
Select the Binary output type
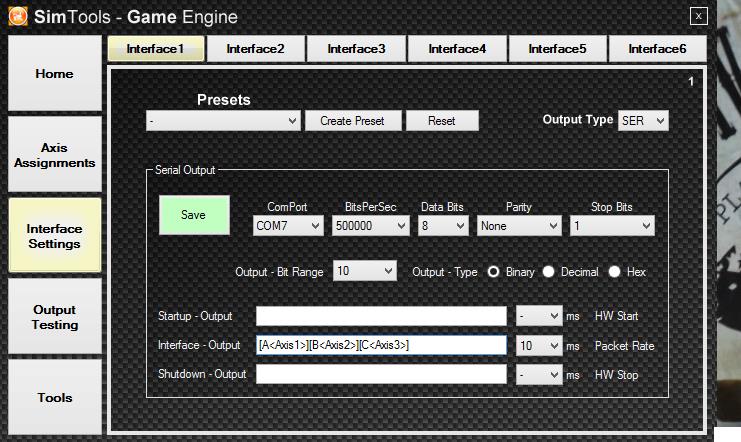(x=493, y=272)
